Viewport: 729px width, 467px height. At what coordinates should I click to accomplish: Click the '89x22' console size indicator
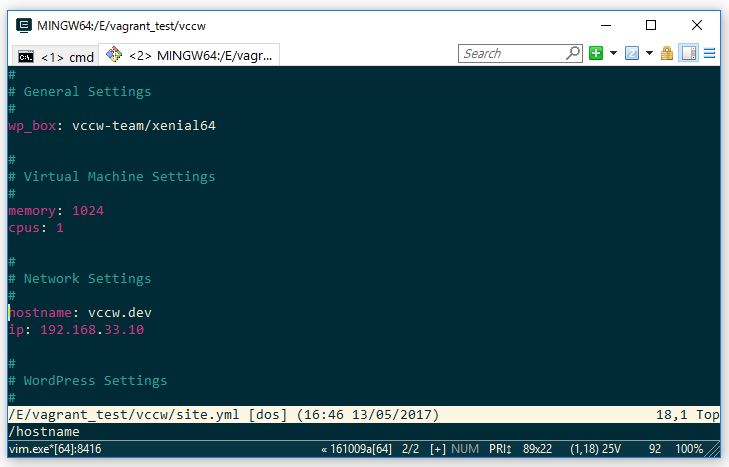pos(537,449)
